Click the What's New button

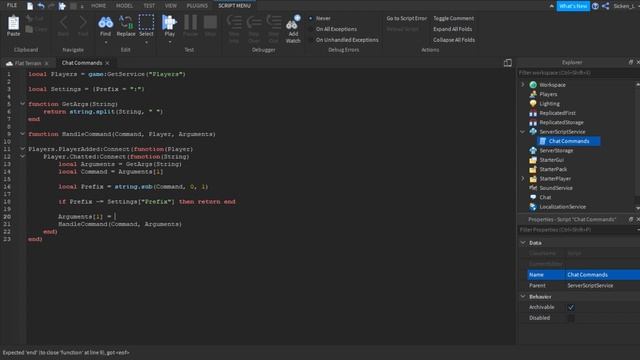coord(573,6)
